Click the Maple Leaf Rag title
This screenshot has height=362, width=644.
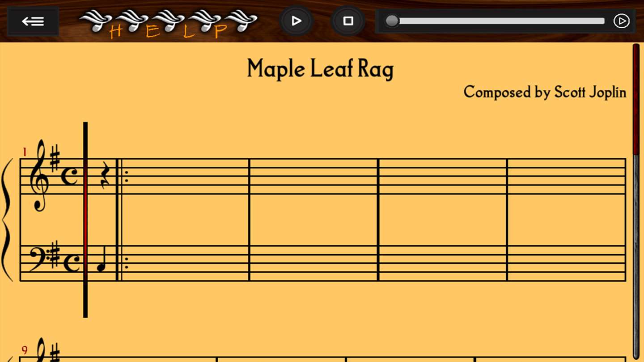pyautogui.click(x=320, y=69)
